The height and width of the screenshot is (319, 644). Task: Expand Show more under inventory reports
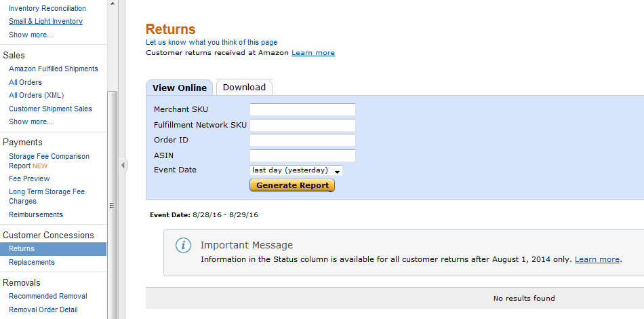point(31,35)
